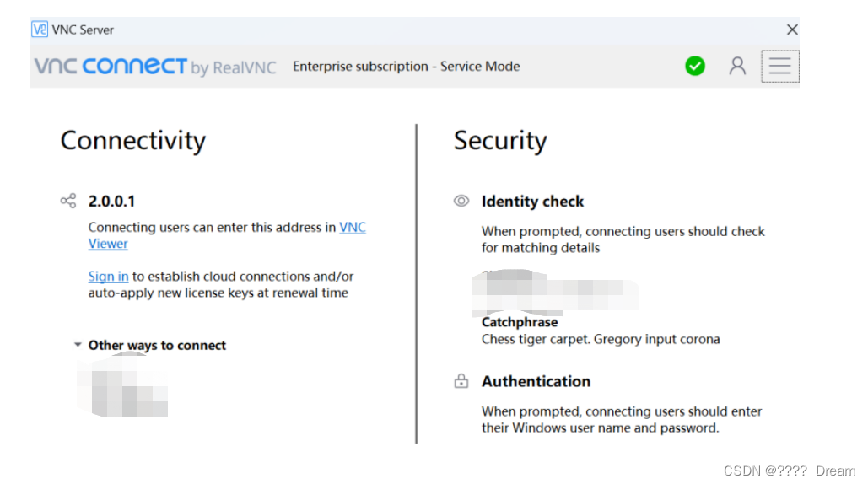Click the 'VNC Server' window title text

click(x=83, y=30)
